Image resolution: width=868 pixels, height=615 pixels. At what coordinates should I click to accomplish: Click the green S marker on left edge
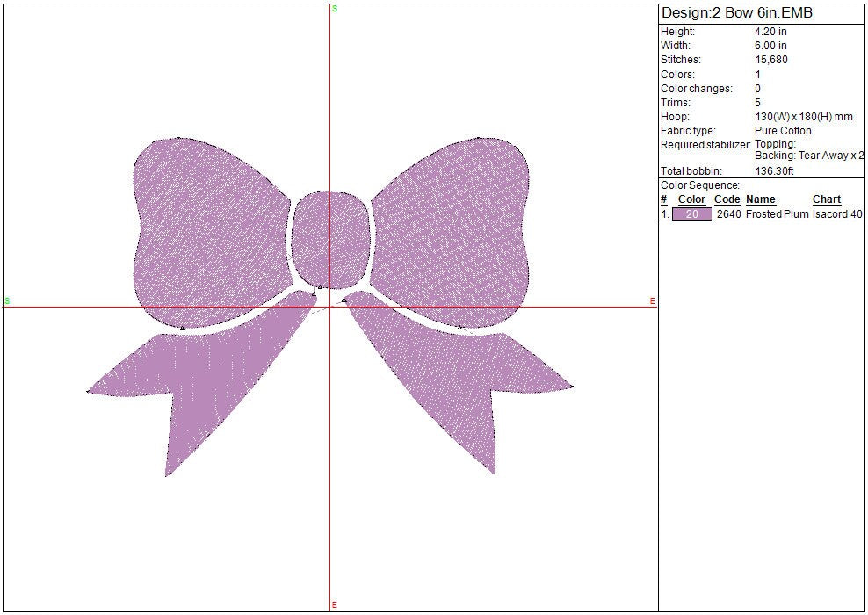[7, 301]
